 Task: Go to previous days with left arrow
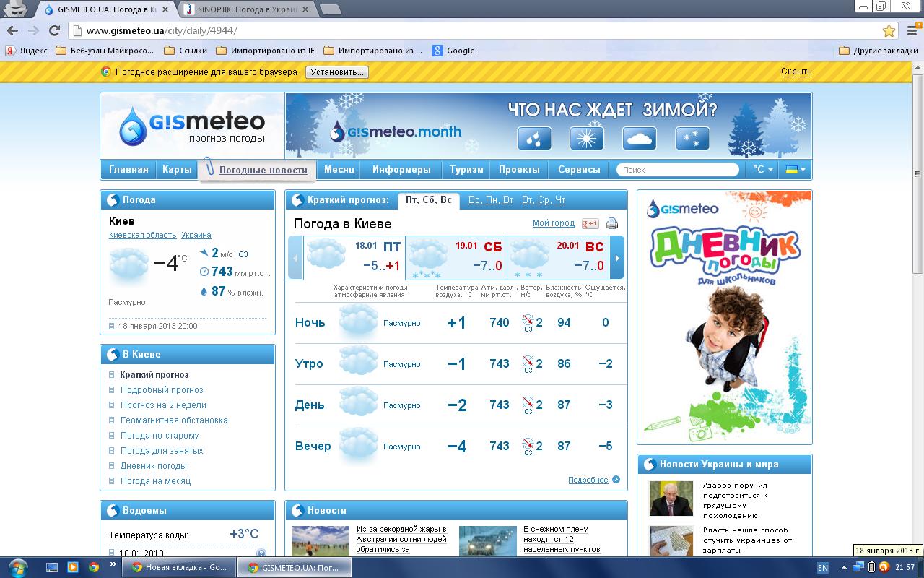tap(295, 257)
